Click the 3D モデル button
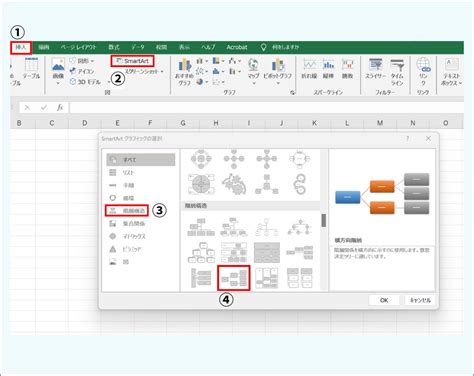This screenshot has height=376, width=474. tap(85, 82)
